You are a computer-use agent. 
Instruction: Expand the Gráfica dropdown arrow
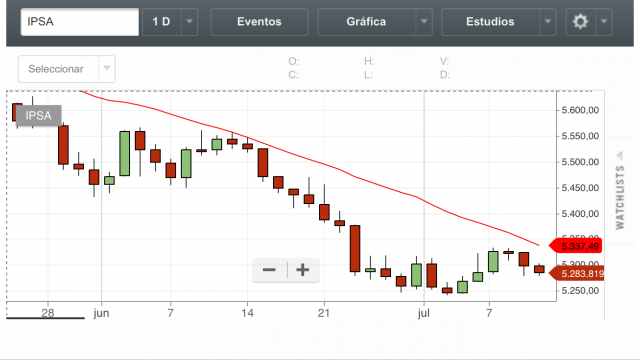click(x=424, y=22)
